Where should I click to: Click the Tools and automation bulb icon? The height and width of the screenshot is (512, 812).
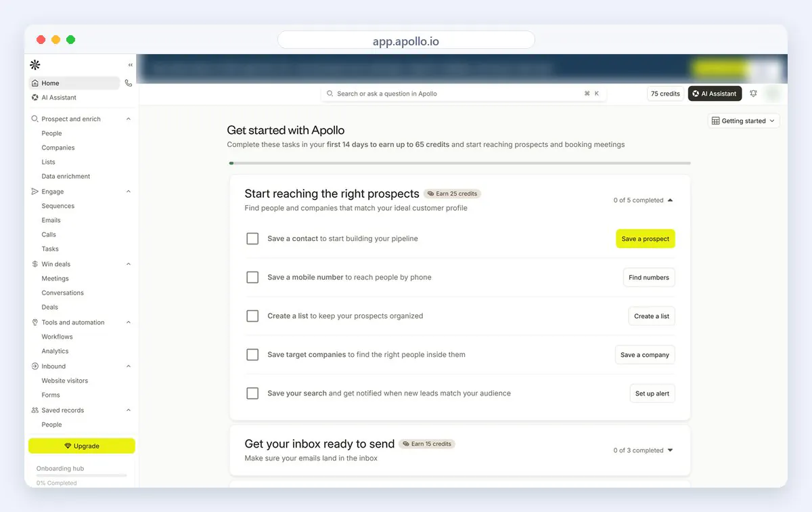[35, 322]
